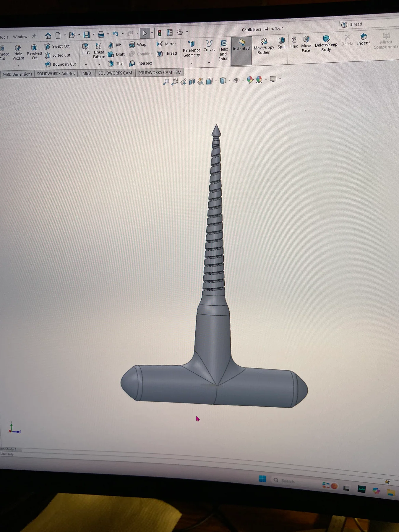Open the Curves tool

pyautogui.click(x=209, y=46)
